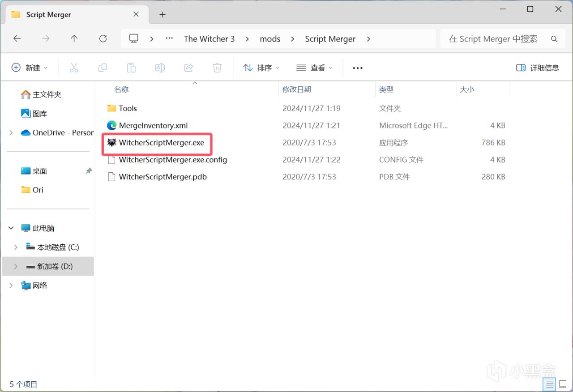Switch to large thumbnails view icon

click(x=563, y=384)
